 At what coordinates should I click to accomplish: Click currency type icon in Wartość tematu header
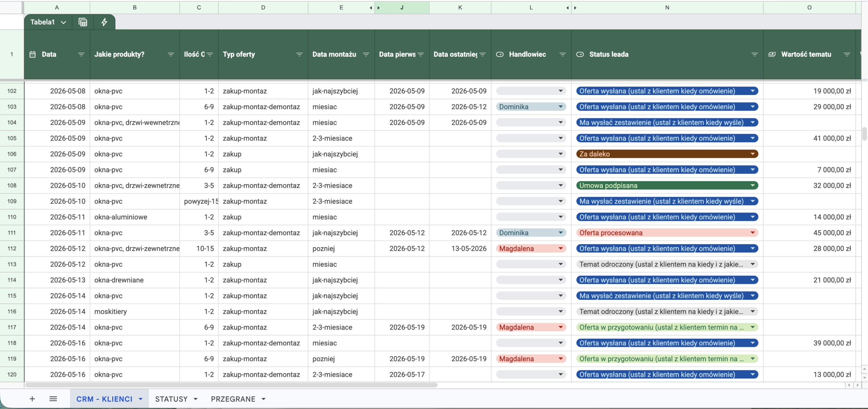tap(772, 54)
